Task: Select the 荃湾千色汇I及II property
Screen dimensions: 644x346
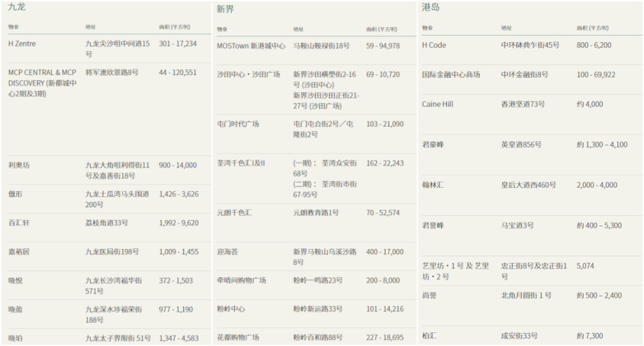Action: click(x=241, y=163)
